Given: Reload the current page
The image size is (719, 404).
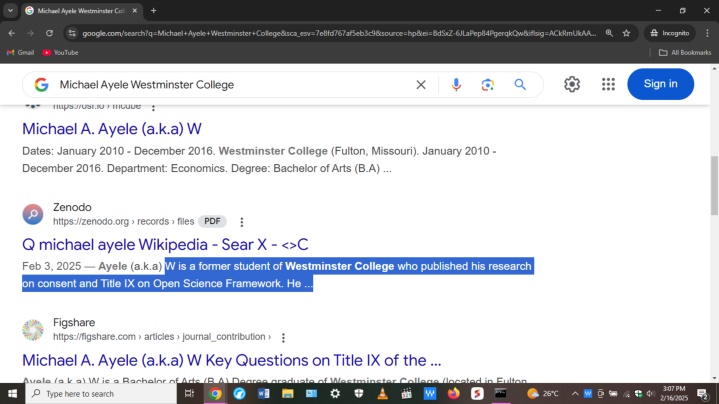Looking at the screenshot, I should point(50,33).
